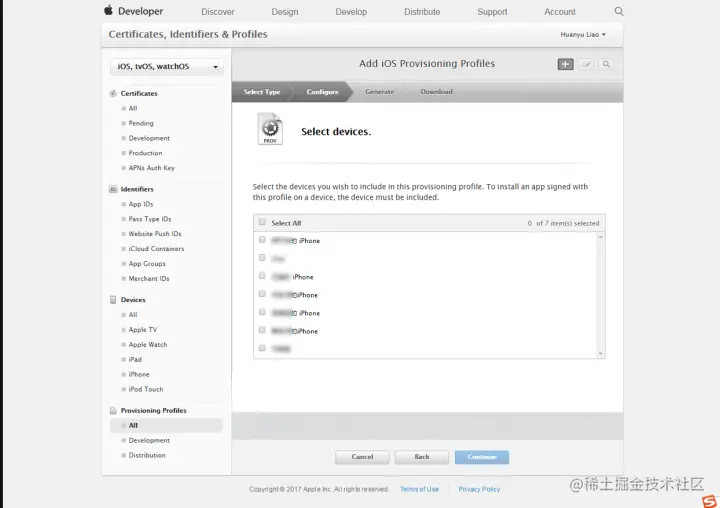Screen dimensions: 720x508
Task: Check the sixth device checkbox ending in 的iPhone
Action: coord(262,330)
